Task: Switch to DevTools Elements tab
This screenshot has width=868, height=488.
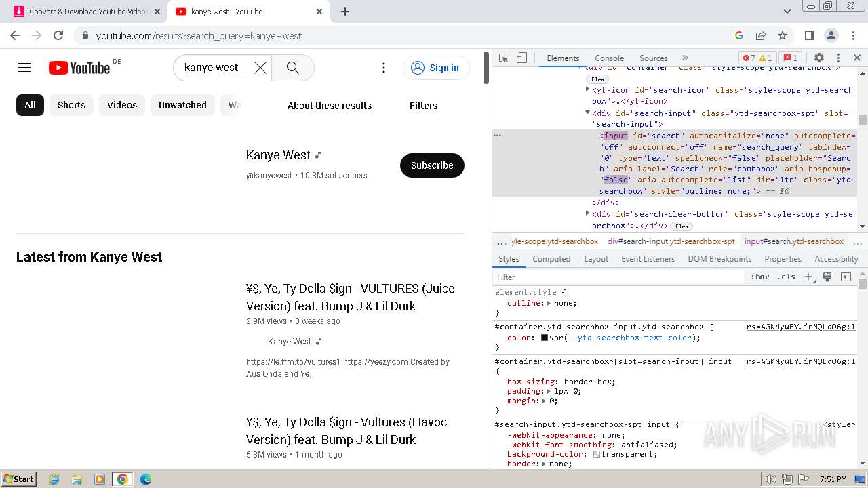Action: click(563, 58)
